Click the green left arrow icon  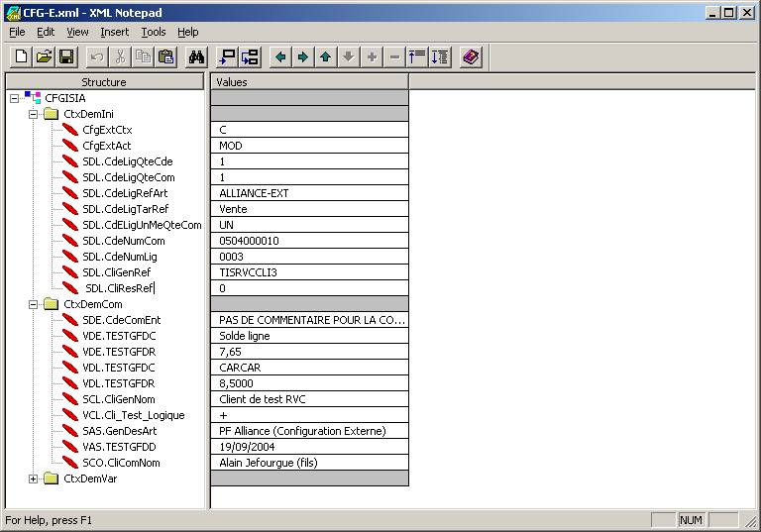(280, 56)
